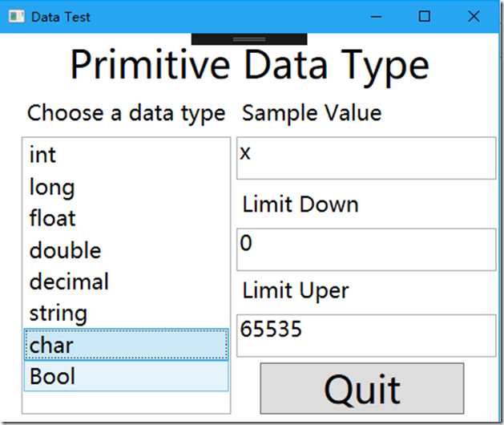Focus the Sample Value text box
504x425 pixels.
[x=366, y=158]
